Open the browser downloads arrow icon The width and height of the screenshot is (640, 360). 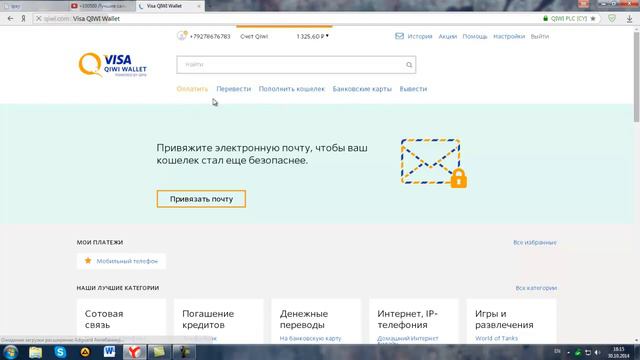(x=630, y=19)
